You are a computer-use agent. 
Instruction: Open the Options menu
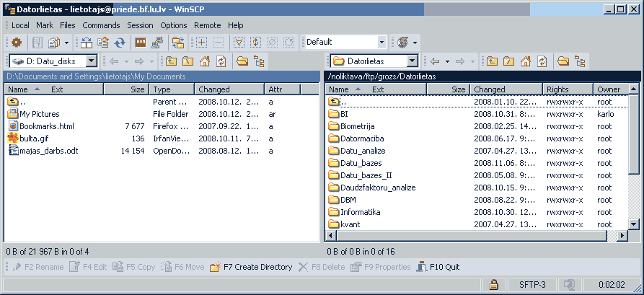(173, 25)
